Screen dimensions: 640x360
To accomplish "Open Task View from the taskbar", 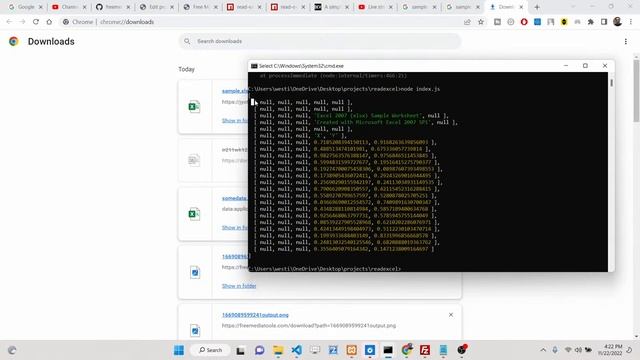I will click(x=240, y=350).
